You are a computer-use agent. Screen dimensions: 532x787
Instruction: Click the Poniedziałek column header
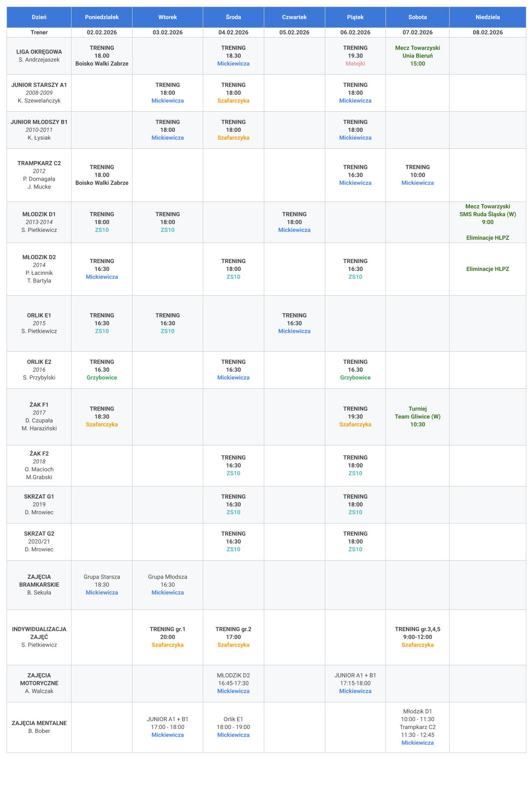[102, 17]
